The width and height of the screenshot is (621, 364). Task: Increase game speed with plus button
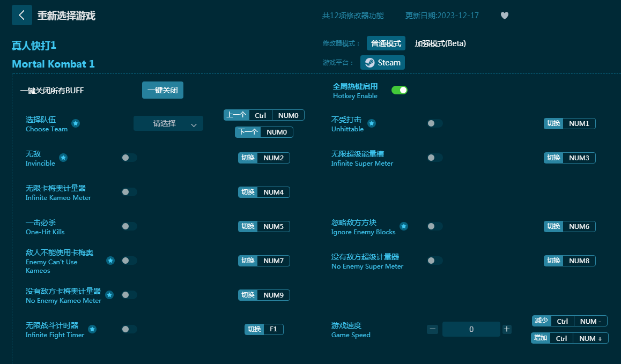(x=507, y=329)
